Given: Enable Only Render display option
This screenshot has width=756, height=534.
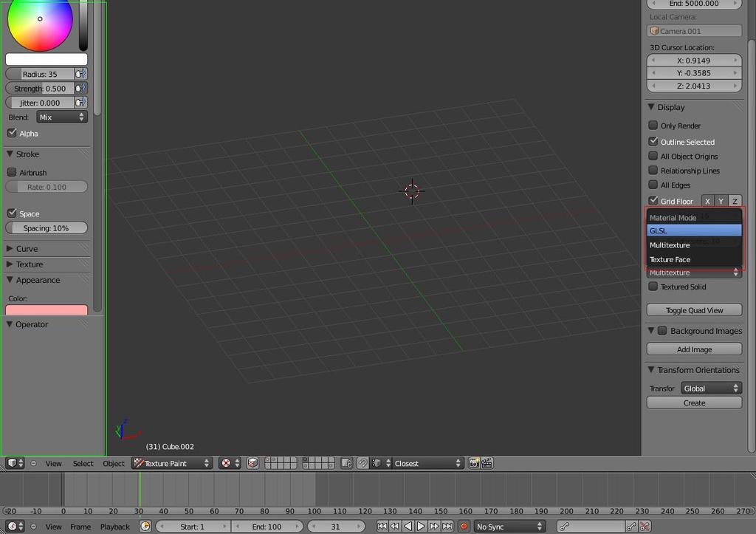Looking at the screenshot, I should 653,126.
